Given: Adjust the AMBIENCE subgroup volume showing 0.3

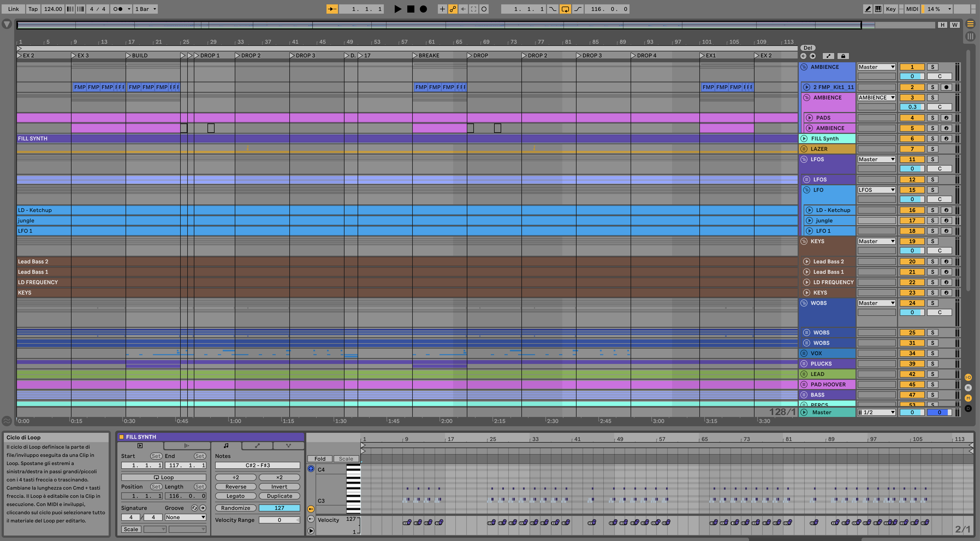Looking at the screenshot, I should click(x=912, y=107).
